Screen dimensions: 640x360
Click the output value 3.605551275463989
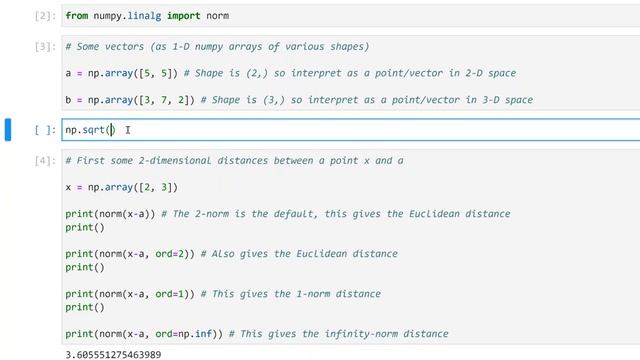coord(113,355)
